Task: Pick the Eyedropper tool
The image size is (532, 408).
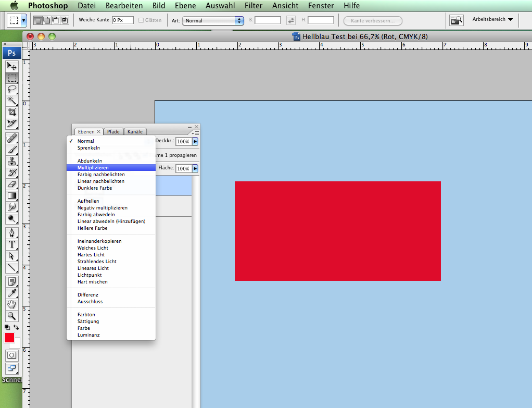Action: [11, 293]
